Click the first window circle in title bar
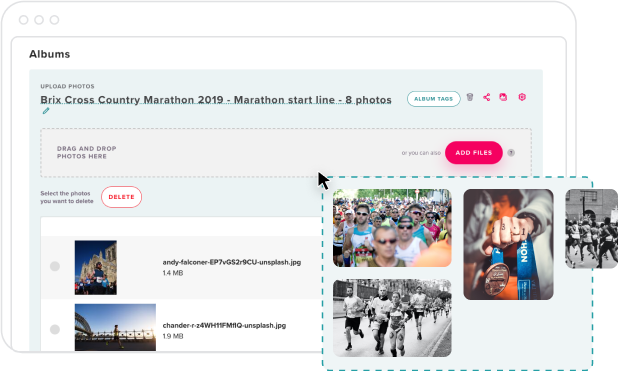 click(24, 20)
